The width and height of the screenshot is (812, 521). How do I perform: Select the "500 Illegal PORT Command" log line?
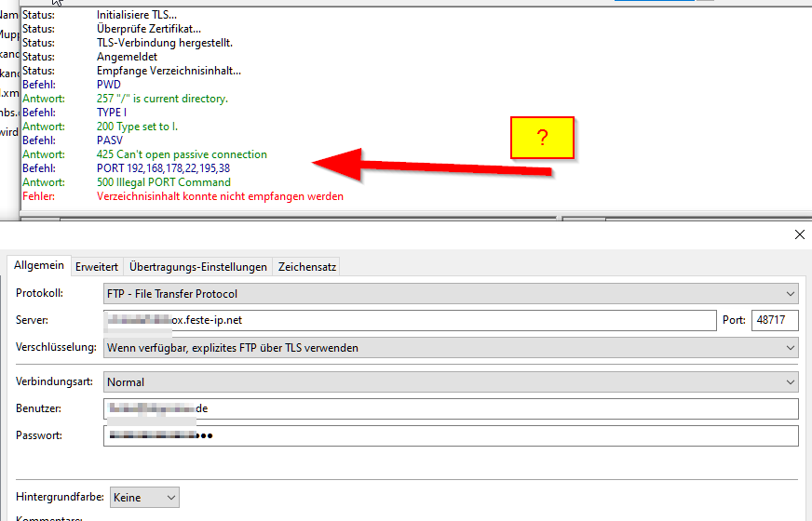point(163,182)
